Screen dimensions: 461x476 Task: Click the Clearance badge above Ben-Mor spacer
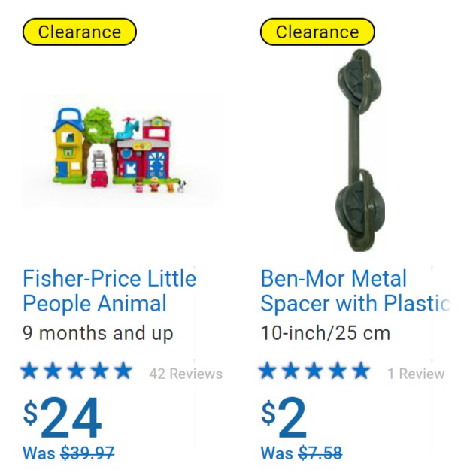pos(317,32)
